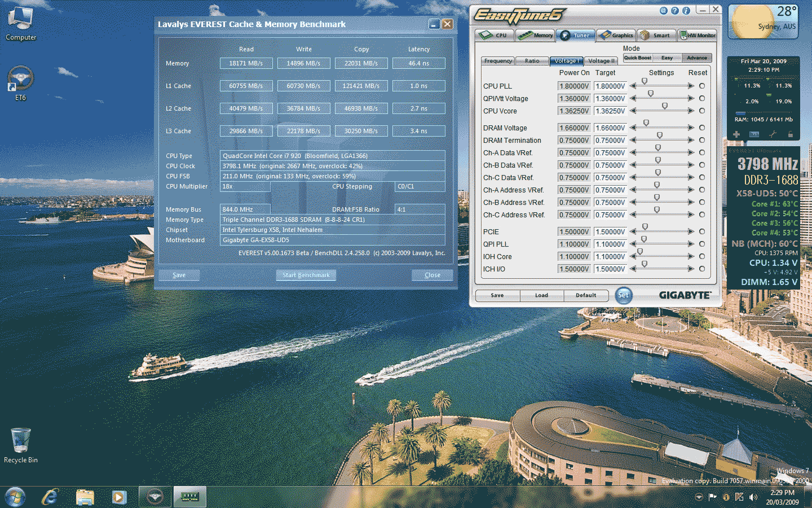812x508 pixels.
Task: Switch to the Frequency sub-tab
Action: pos(498,61)
